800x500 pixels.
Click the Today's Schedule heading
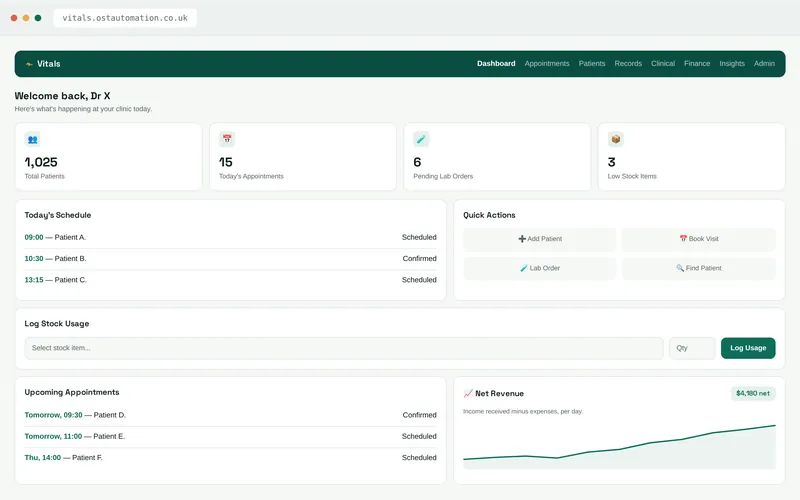(58, 215)
